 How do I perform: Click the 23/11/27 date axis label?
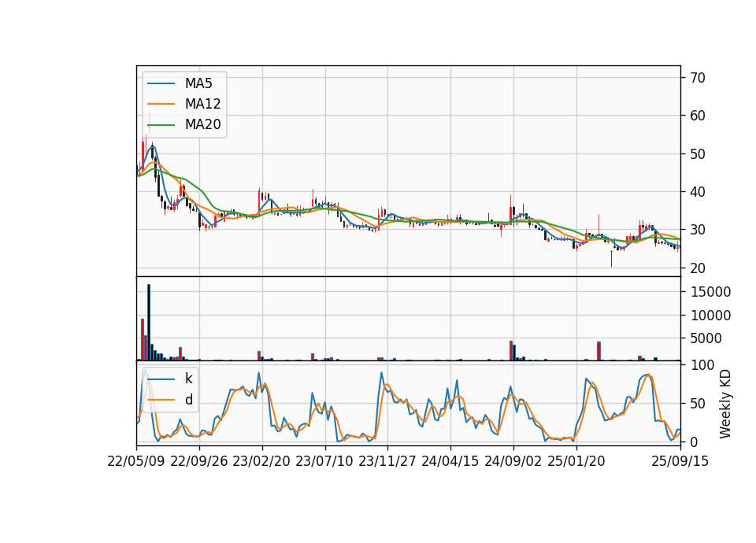tap(387, 462)
